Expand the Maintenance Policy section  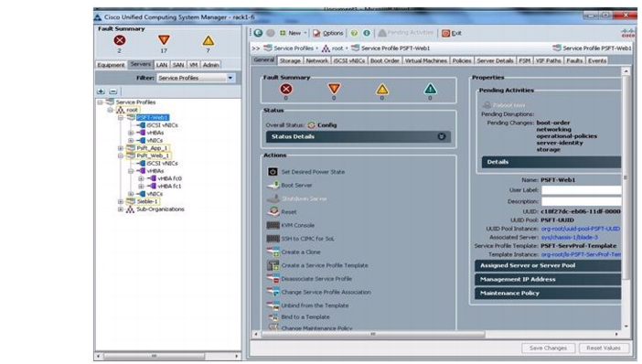pos(548,294)
